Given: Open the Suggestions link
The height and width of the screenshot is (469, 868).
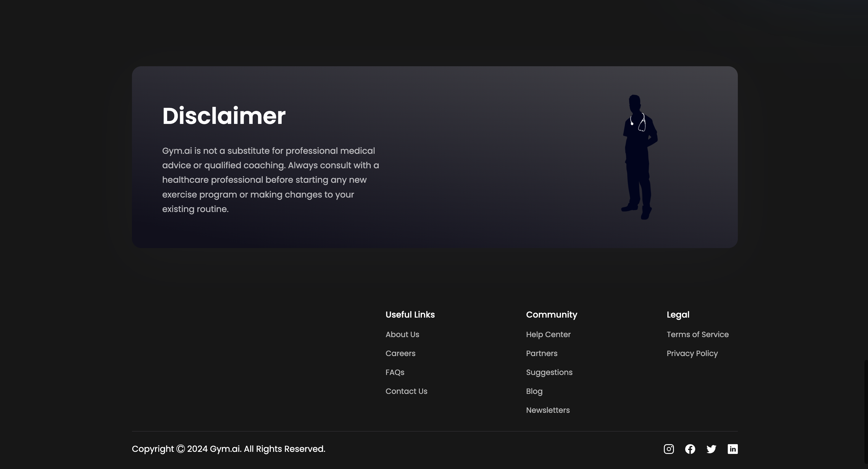Looking at the screenshot, I should (x=549, y=372).
